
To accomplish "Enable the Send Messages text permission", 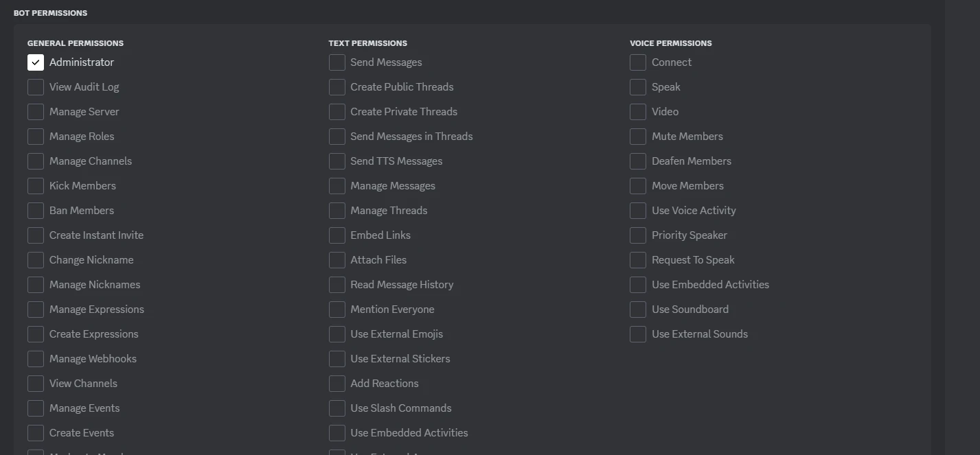I will coord(337,62).
